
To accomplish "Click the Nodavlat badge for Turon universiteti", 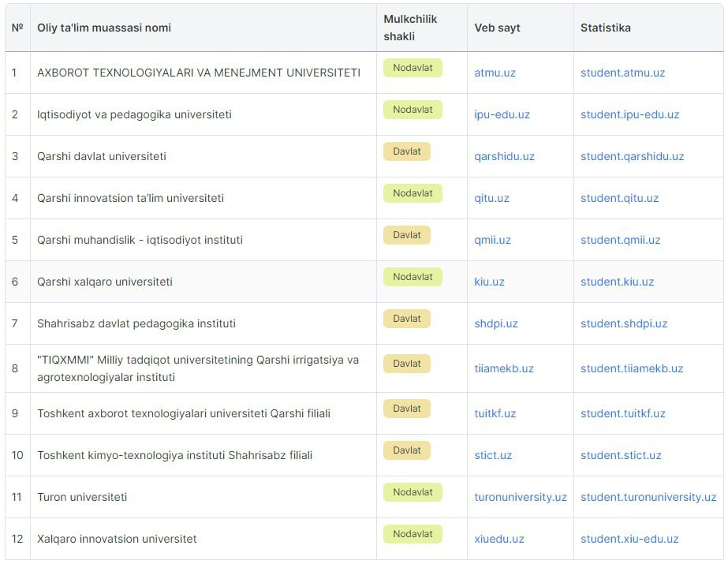I will [413, 492].
